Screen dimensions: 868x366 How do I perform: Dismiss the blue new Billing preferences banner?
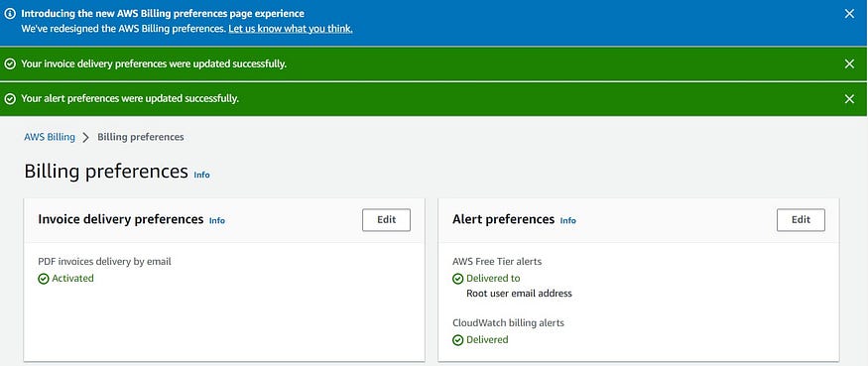[x=849, y=14]
